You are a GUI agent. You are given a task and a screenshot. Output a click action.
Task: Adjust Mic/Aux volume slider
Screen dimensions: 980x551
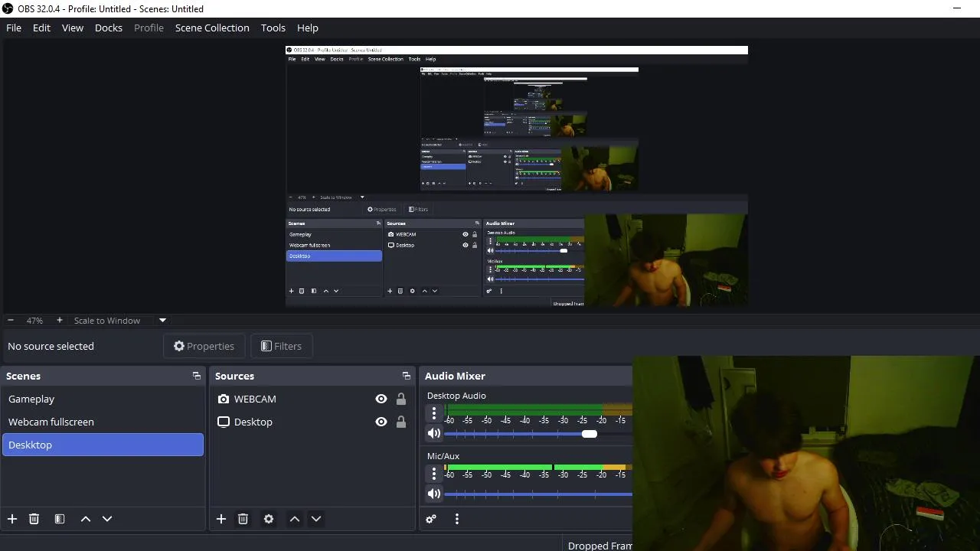click(x=538, y=494)
